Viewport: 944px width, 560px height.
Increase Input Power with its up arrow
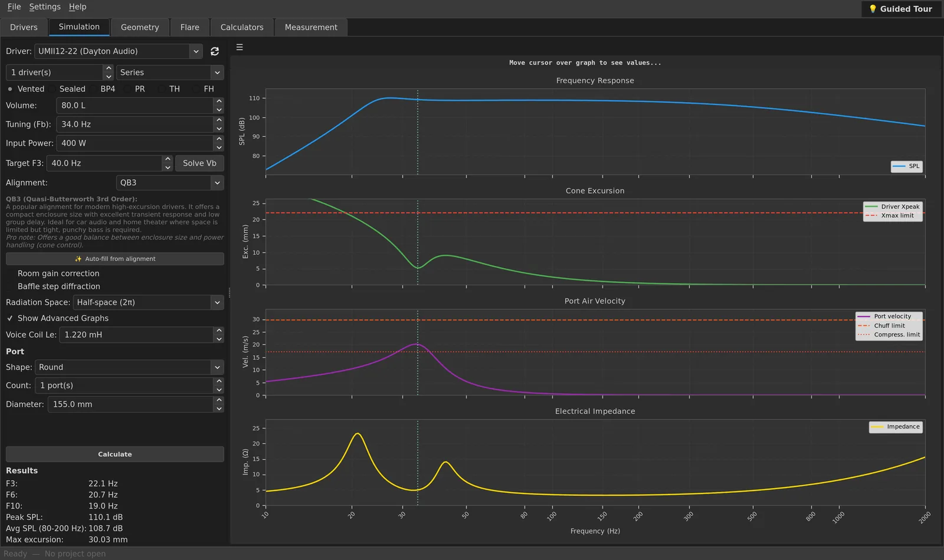coord(219,140)
